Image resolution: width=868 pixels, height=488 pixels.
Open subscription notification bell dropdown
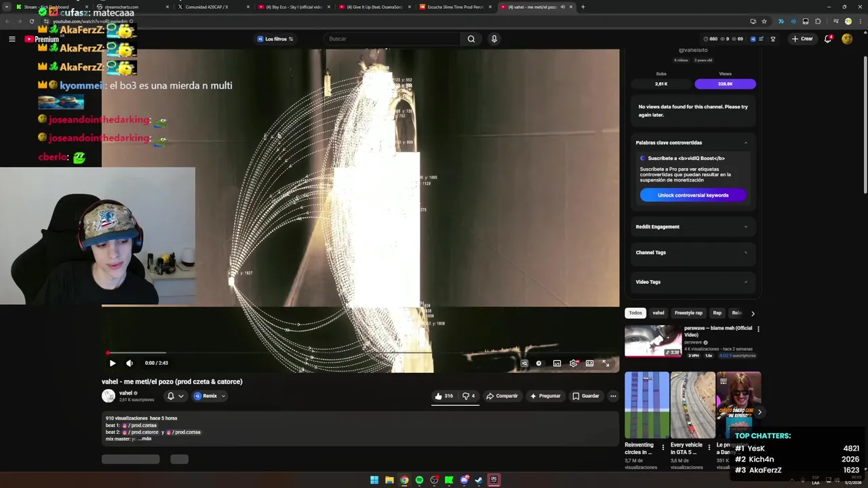tap(175, 396)
